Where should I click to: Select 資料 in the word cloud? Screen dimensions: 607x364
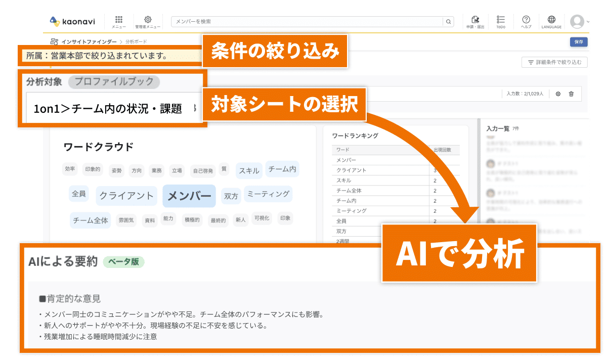[150, 220]
